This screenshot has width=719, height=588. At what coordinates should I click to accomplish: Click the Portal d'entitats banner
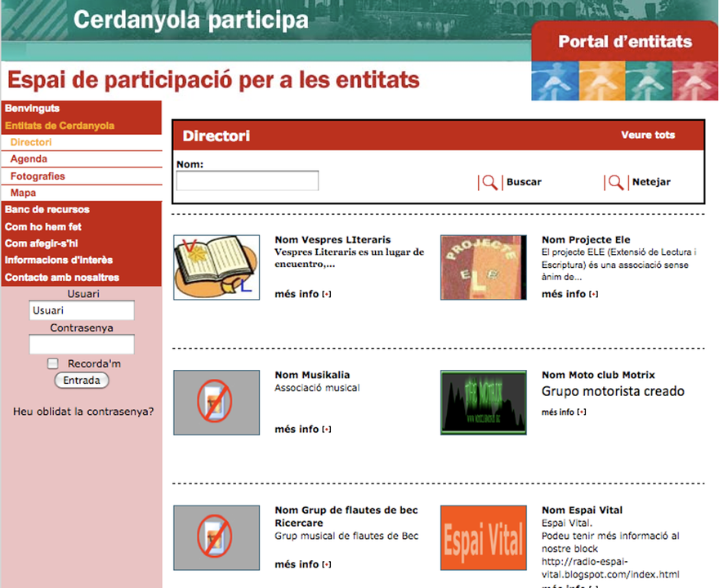[x=624, y=42]
